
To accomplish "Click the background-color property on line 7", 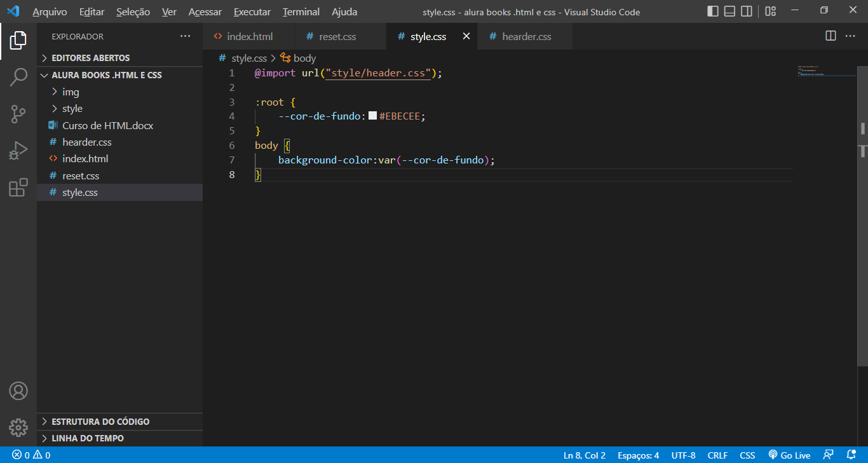I will coord(325,160).
